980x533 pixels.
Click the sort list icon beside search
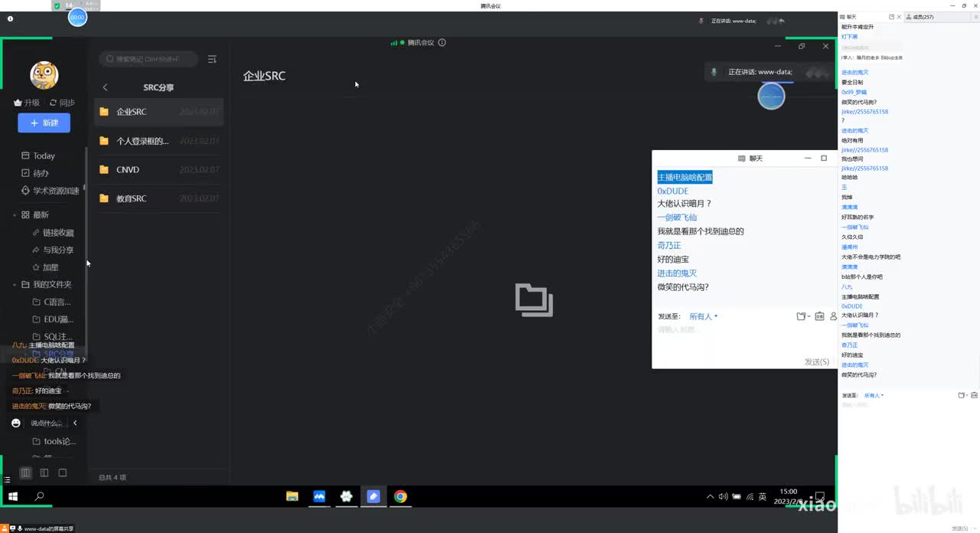tap(212, 59)
